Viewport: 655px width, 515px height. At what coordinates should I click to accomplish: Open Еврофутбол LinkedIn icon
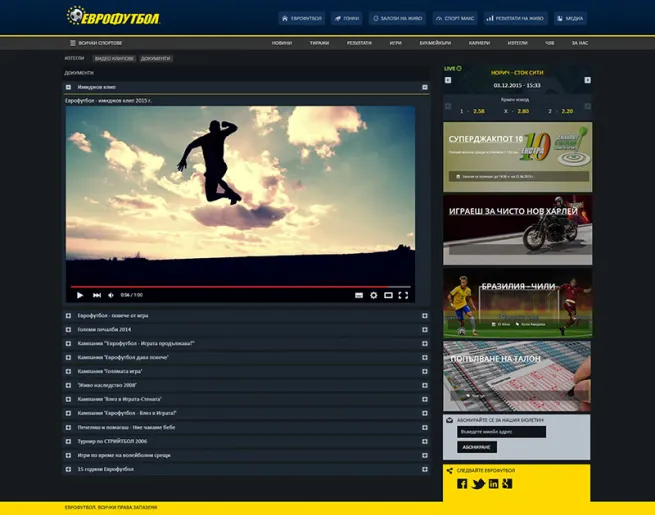click(x=493, y=484)
